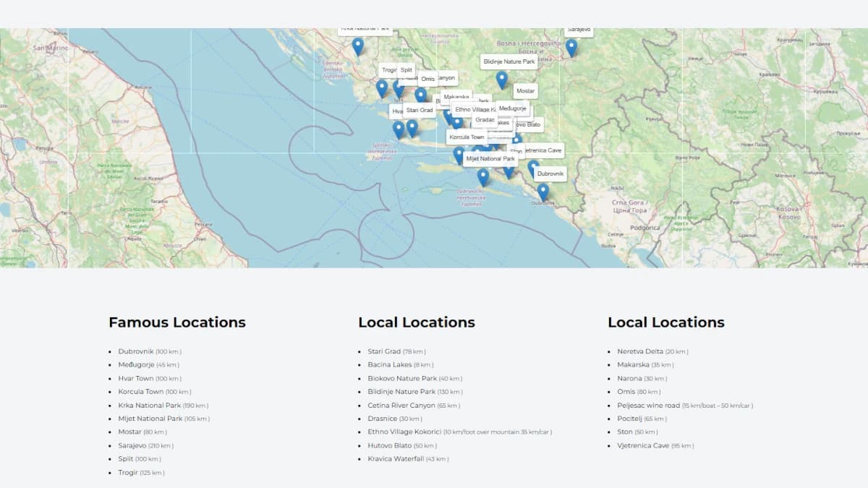Select the Dubrovnik map marker pin

542,192
